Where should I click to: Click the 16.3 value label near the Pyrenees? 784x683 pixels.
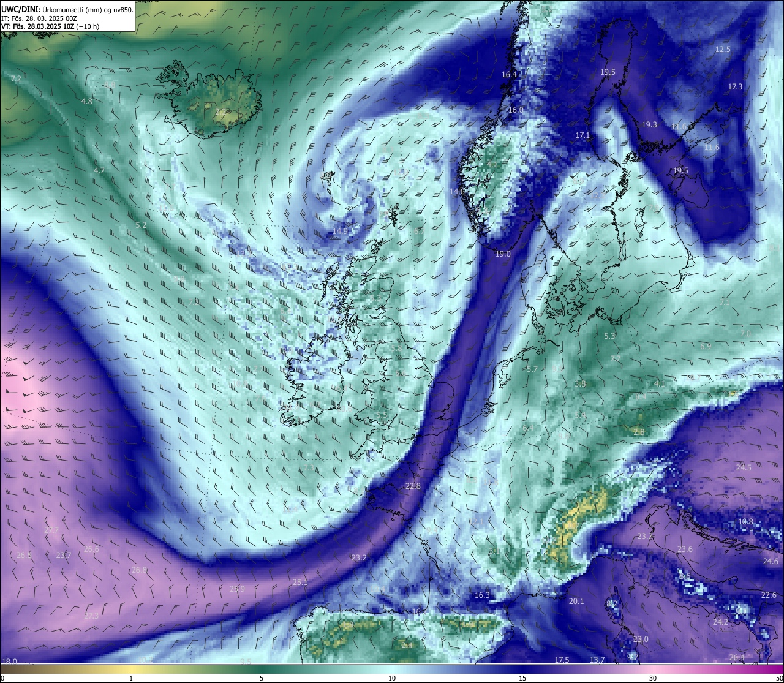point(482,595)
